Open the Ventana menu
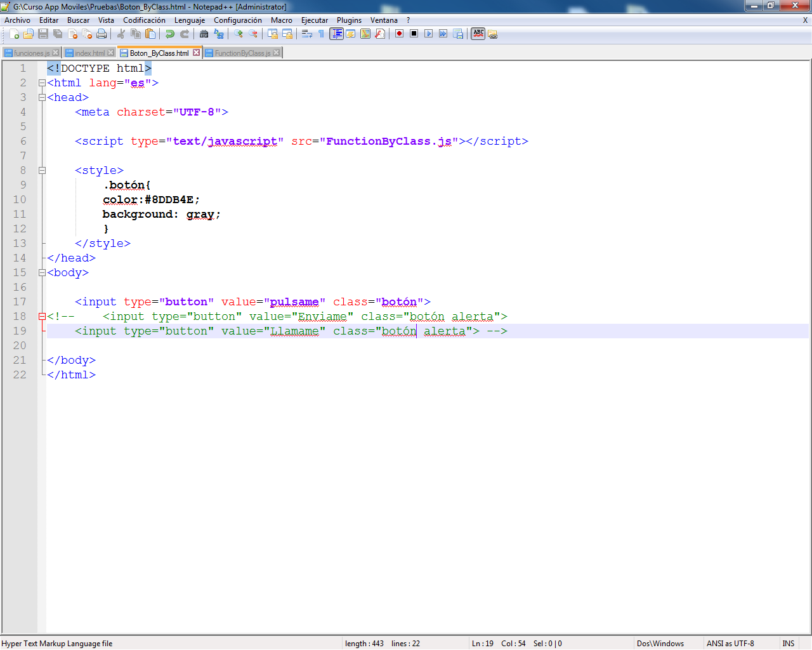 point(384,20)
